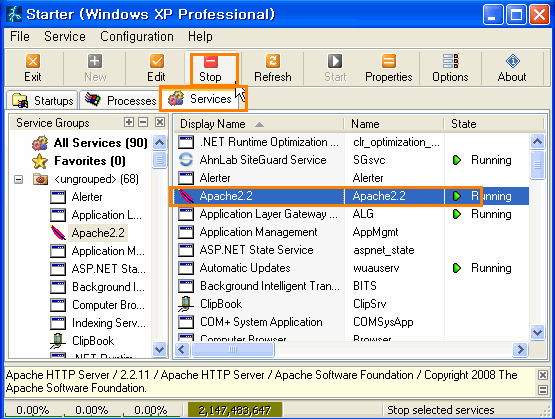555x419 pixels.
Task: Switch to the Processes tab
Action: pos(120,101)
